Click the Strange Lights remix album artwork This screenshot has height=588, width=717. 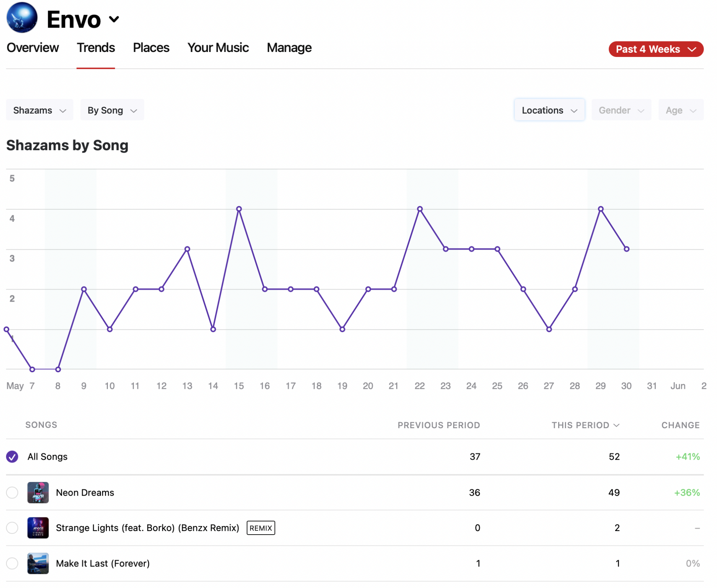click(38, 528)
